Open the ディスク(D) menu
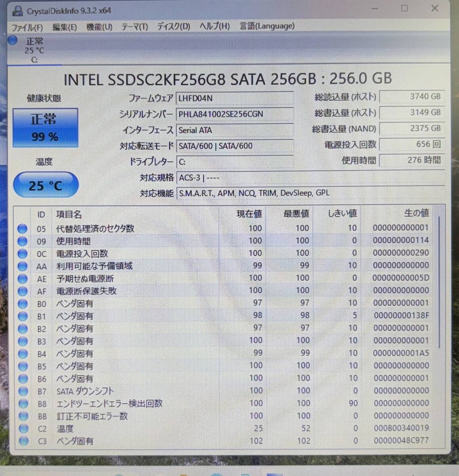Image resolution: width=459 pixels, height=476 pixels. (x=174, y=27)
